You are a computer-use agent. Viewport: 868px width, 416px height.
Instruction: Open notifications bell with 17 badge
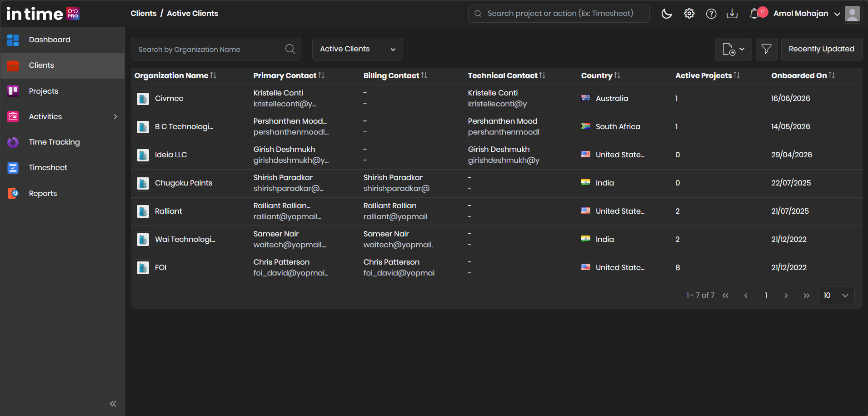coord(758,13)
